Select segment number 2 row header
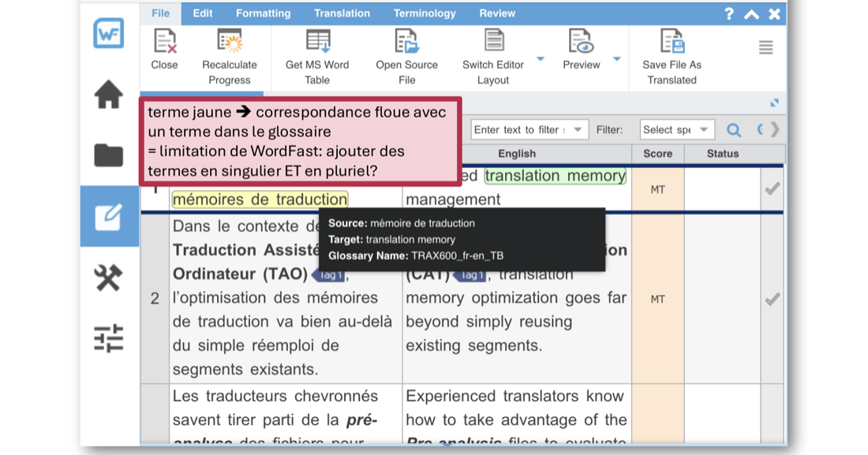This screenshot has width=868, height=455. tap(155, 299)
